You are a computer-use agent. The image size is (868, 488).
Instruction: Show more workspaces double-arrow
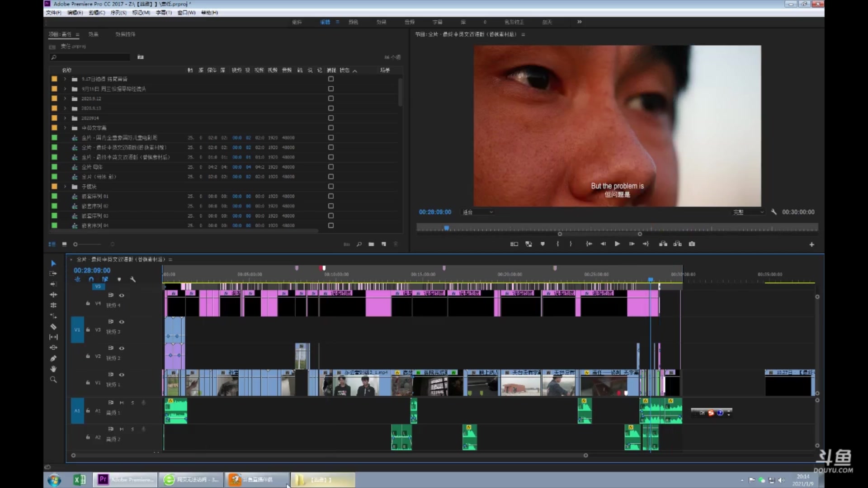580,22
